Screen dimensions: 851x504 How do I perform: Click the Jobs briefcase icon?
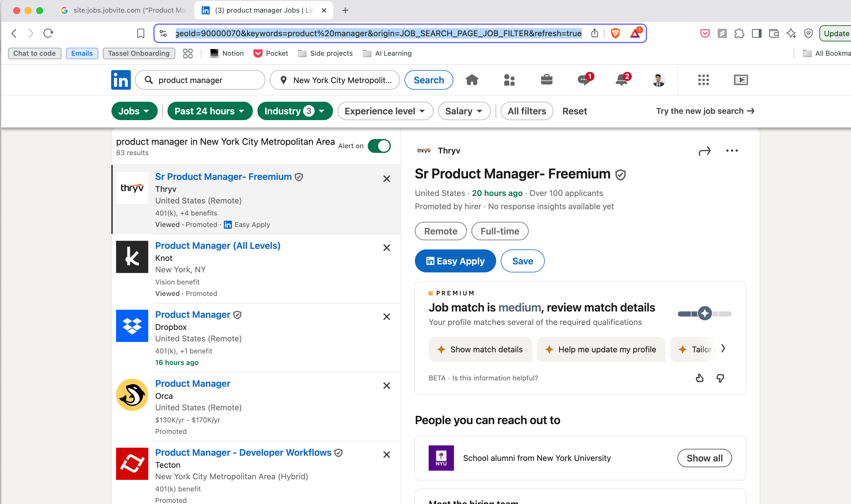point(546,80)
